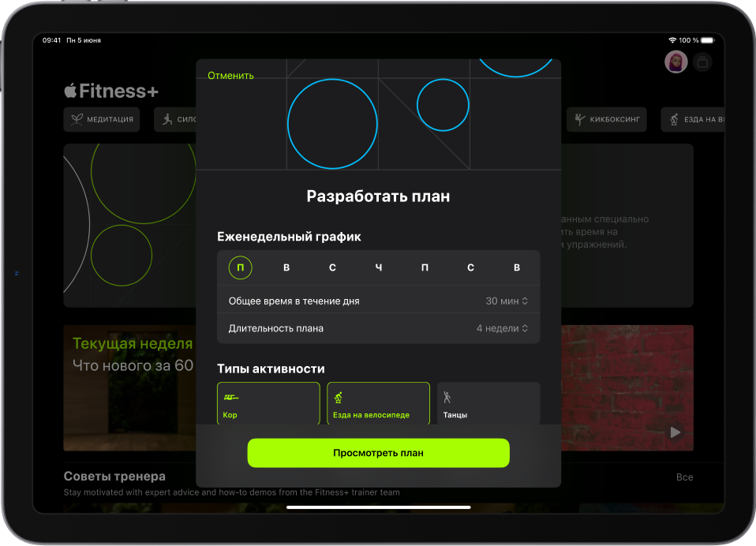756x546 pixels.
Task: Open the Медитация category in Fitness+
Action: pos(102,119)
